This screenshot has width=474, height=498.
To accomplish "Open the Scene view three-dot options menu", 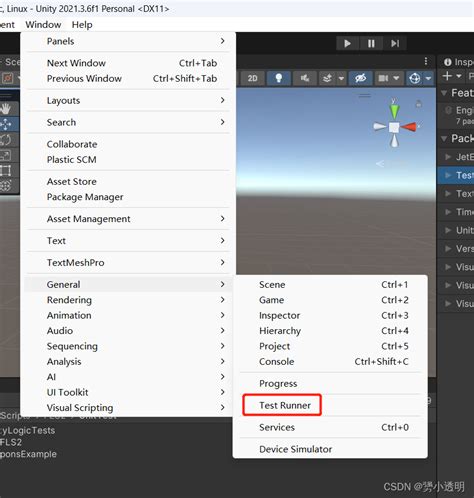I will coord(426,61).
